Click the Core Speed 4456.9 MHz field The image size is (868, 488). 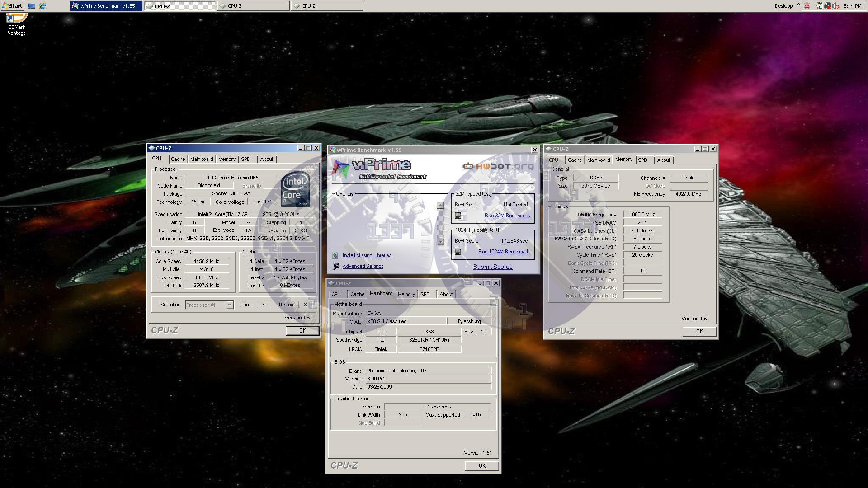click(x=207, y=261)
